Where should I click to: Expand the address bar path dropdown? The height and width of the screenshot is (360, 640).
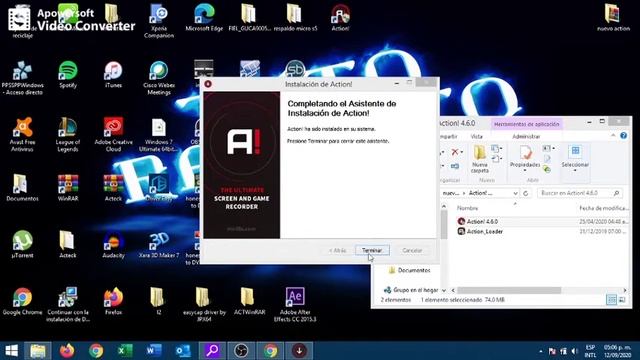[515, 193]
